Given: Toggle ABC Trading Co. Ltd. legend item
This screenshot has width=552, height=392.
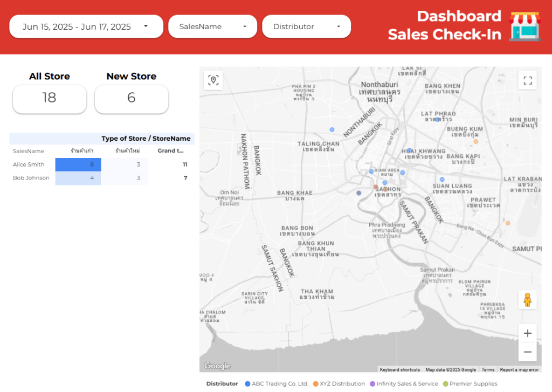Looking at the screenshot, I should pyautogui.click(x=276, y=384).
